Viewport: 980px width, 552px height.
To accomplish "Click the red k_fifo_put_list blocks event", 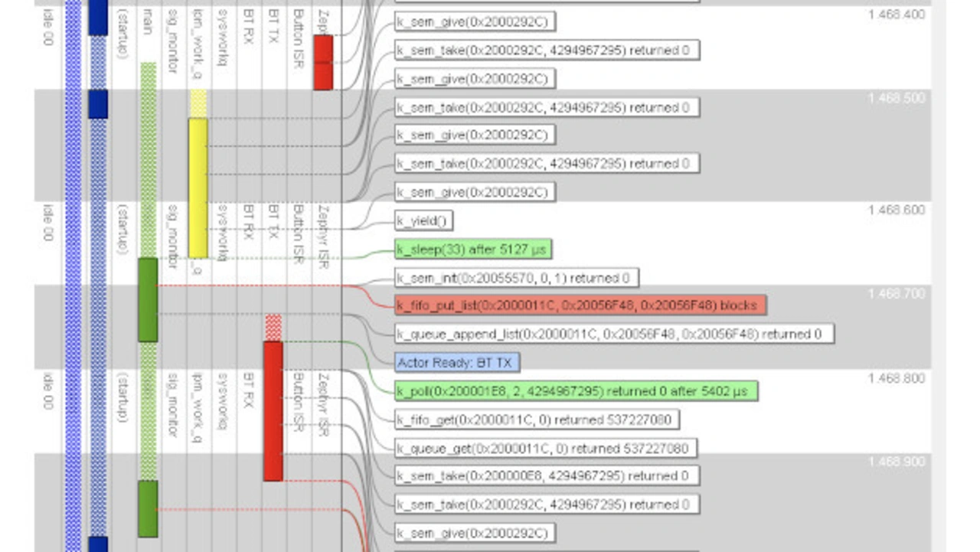I will coord(580,305).
